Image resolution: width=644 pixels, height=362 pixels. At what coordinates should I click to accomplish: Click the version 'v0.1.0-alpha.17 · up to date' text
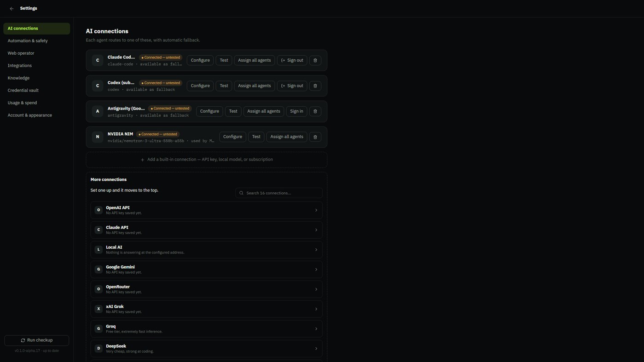37,351
